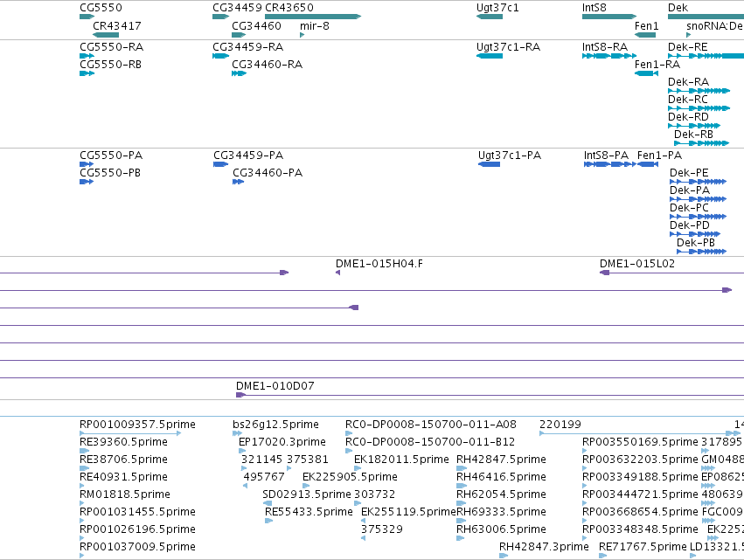This screenshot has height=560, width=744.
Task: Click protein Fen1-PA
Action: tap(659, 156)
